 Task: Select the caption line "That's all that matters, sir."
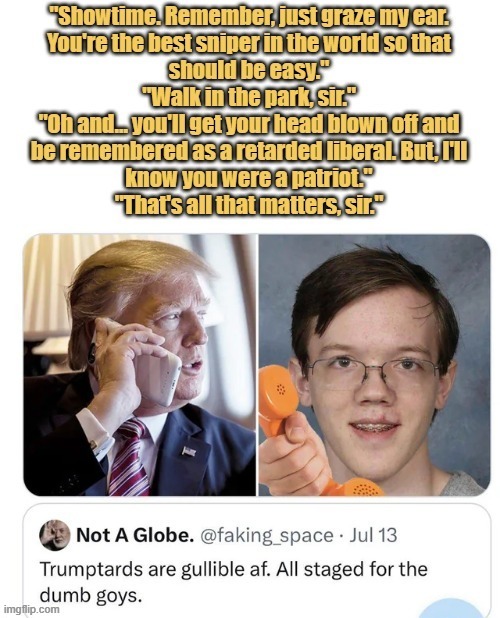click(249, 205)
